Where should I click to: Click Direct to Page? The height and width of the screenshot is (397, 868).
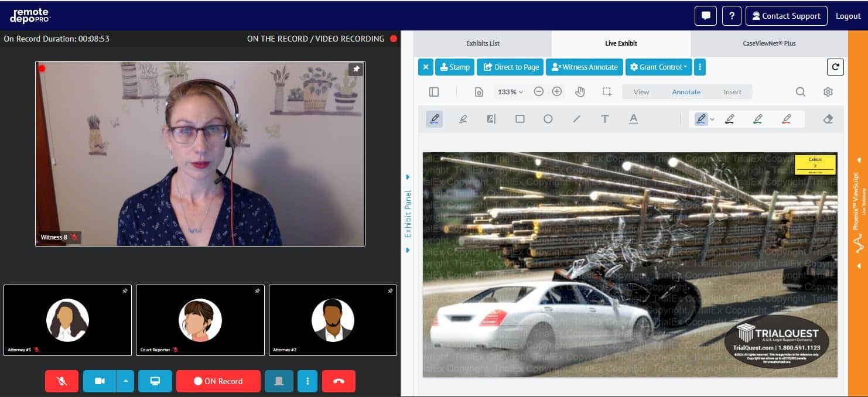[x=510, y=67]
